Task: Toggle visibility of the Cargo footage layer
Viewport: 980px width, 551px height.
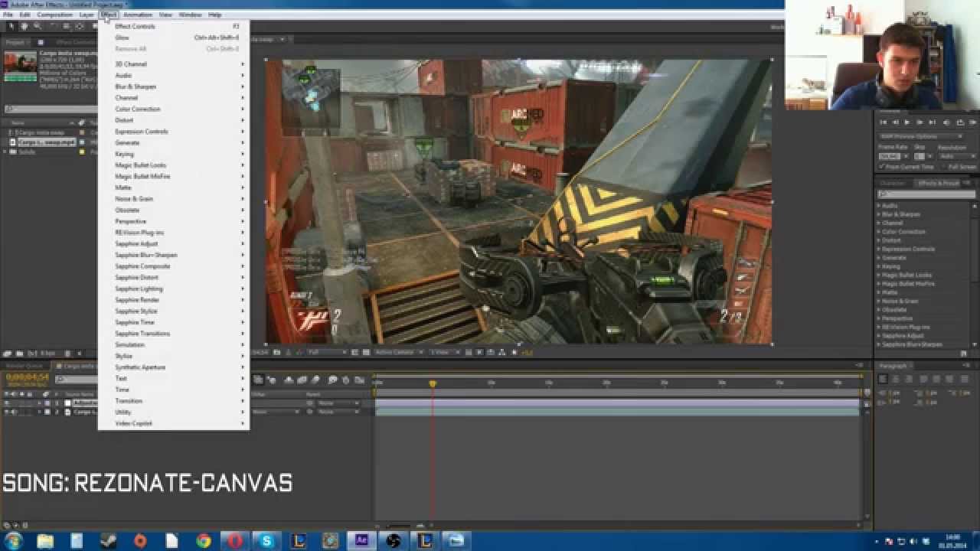Action: 6,412
